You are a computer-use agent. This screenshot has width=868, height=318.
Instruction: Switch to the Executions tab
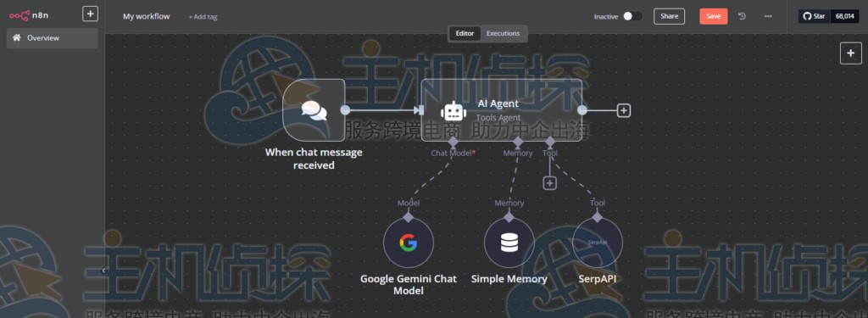click(503, 33)
